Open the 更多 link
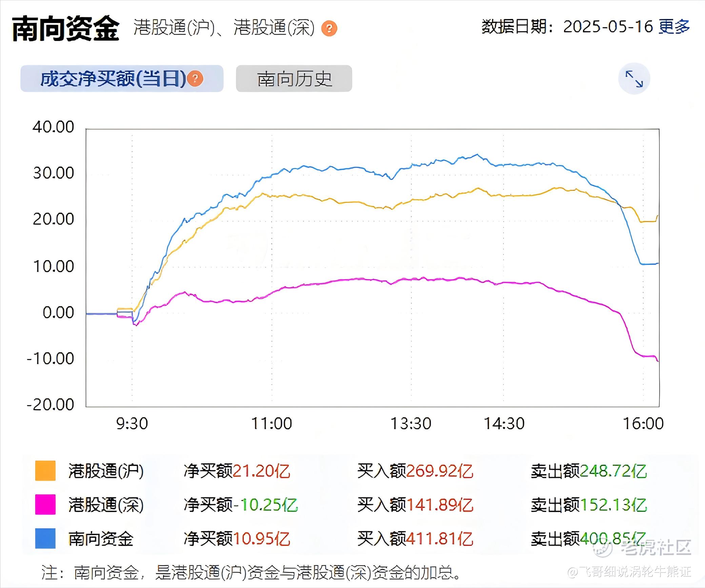The image size is (705, 588). [674, 27]
